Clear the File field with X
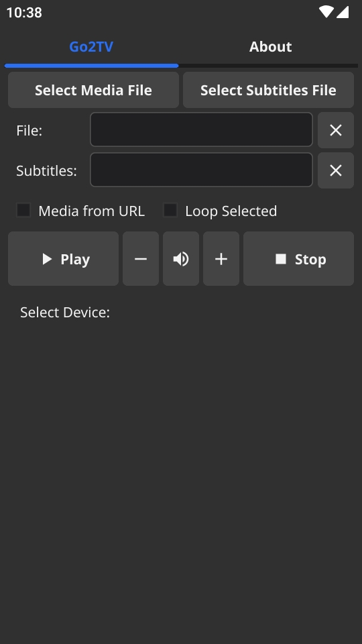The image size is (362, 644). [x=336, y=130]
